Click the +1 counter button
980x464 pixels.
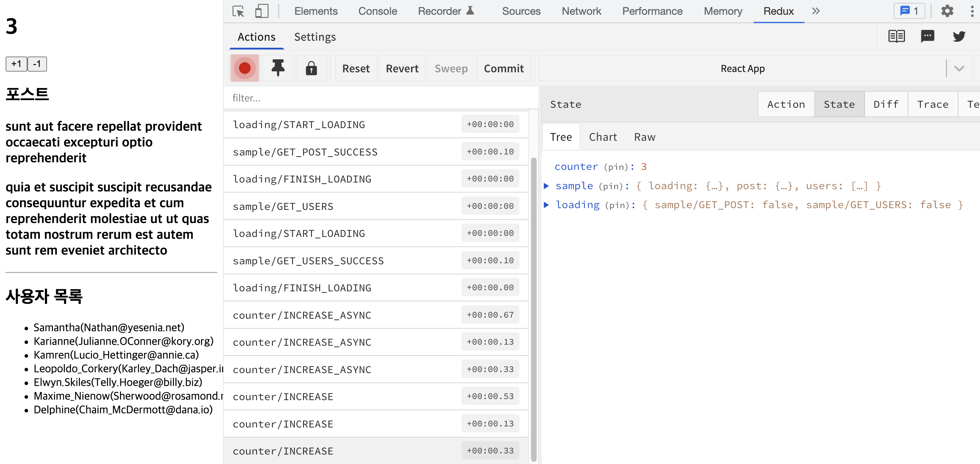16,64
